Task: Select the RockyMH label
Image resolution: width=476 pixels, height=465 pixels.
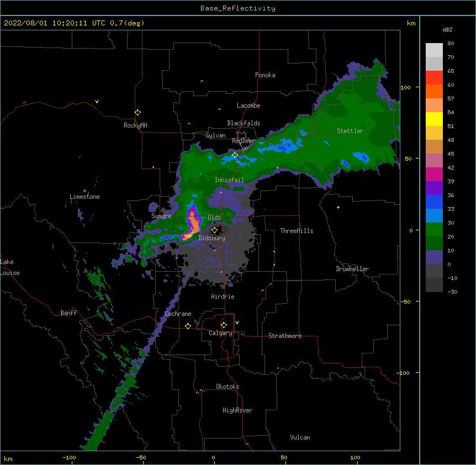Action: coord(135,125)
